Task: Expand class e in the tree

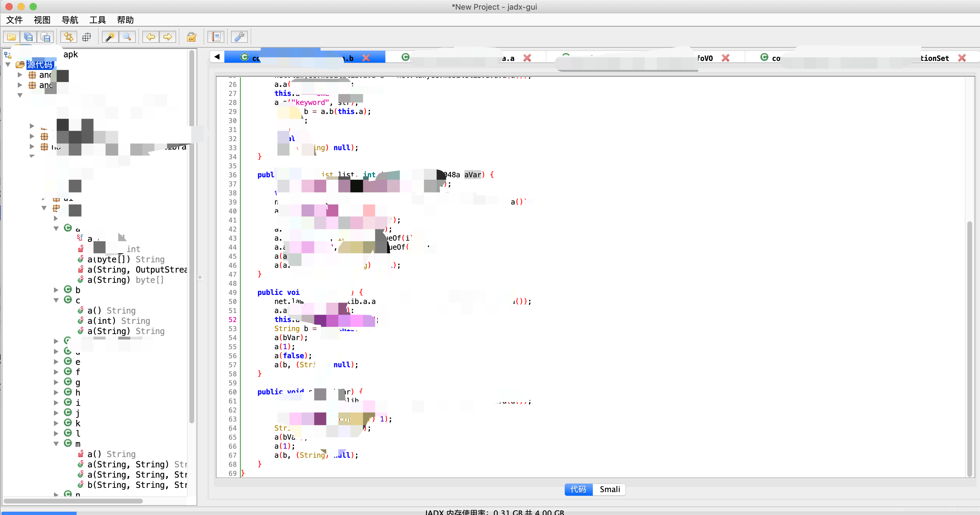Action: click(x=56, y=362)
